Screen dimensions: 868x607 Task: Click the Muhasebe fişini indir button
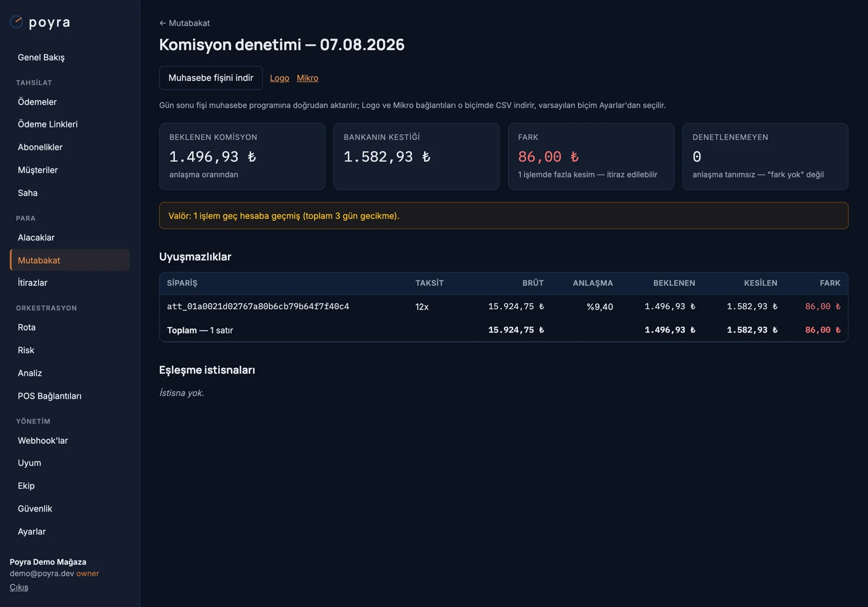coord(211,78)
